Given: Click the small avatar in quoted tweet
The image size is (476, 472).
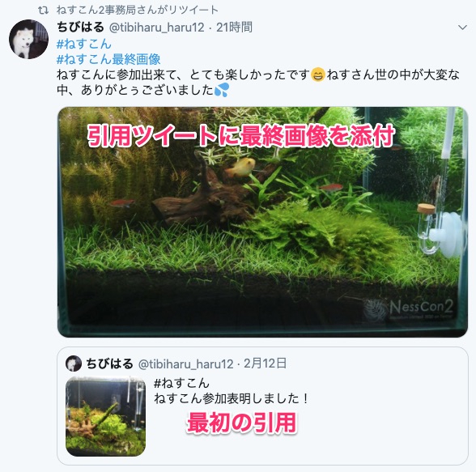Looking at the screenshot, I should click(x=74, y=364).
